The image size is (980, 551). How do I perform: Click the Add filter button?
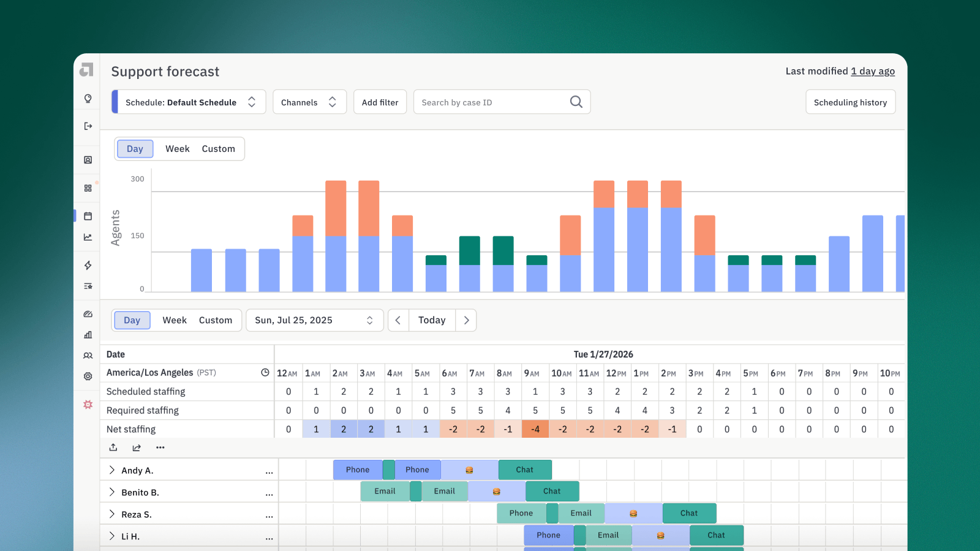(x=380, y=102)
